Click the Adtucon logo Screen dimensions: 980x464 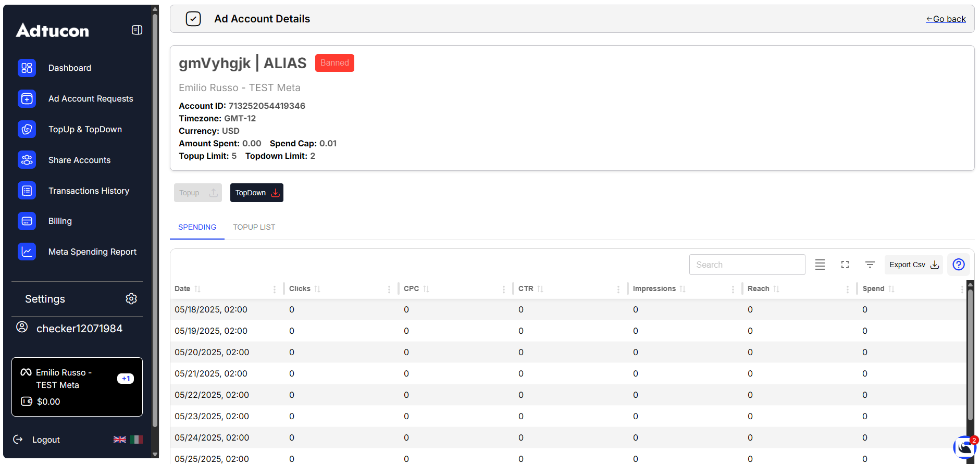(53, 30)
